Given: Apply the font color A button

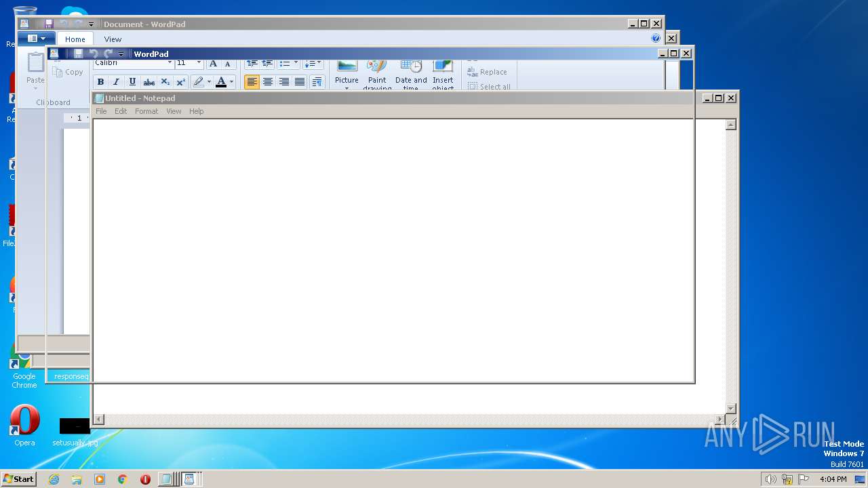Looking at the screenshot, I should (x=220, y=82).
